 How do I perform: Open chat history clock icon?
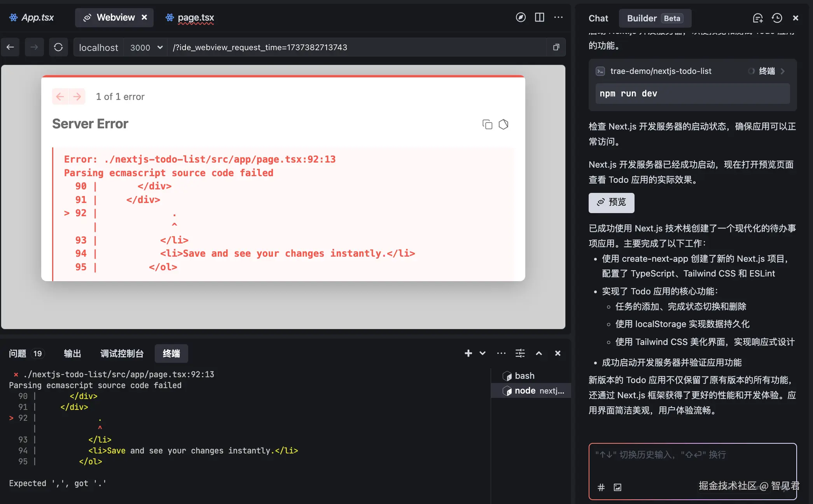pos(777,18)
